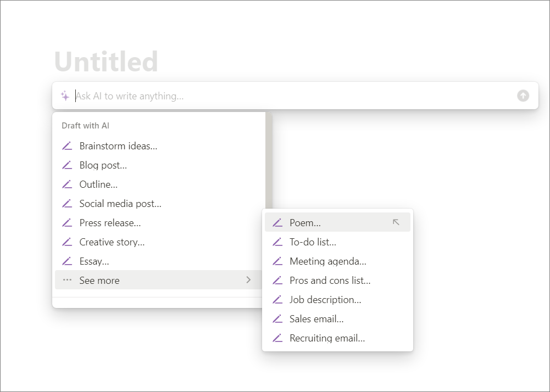
Task: Click the send arrow button in AI prompt
Action: [x=523, y=96]
